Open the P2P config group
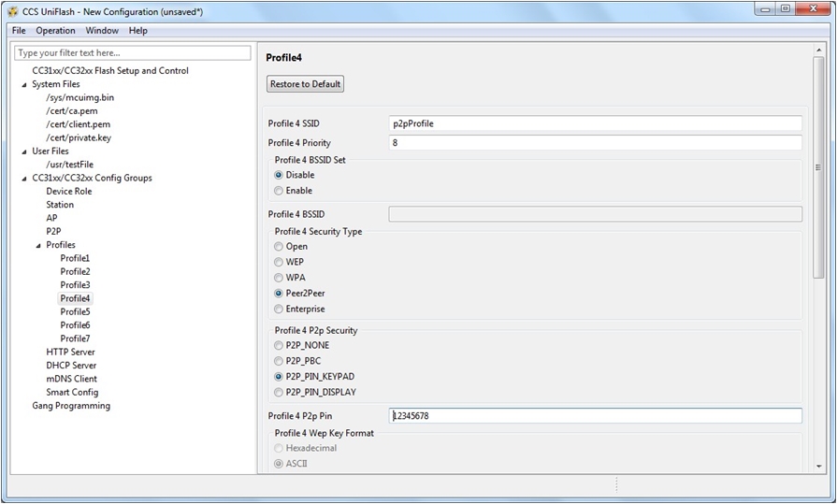The width and height of the screenshot is (837, 504). coord(53,231)
